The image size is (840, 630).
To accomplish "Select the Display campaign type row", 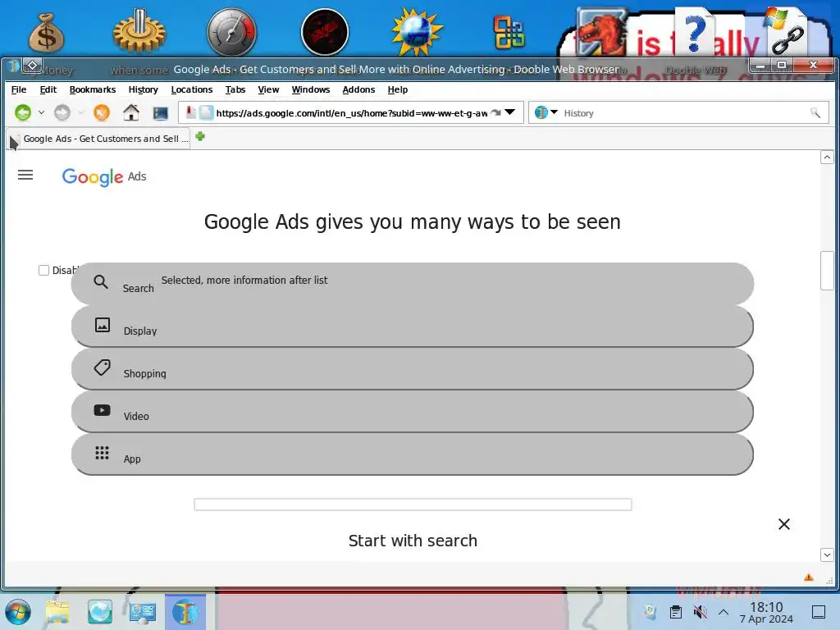I will 413,326.
